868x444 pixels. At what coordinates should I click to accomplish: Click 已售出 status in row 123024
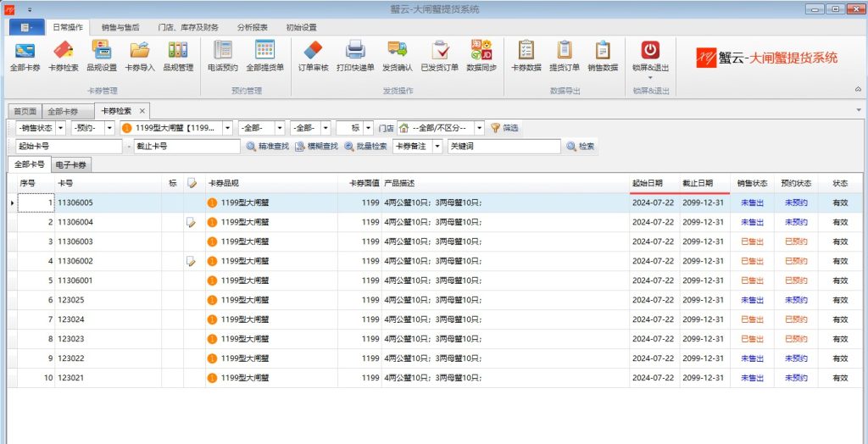click(x=752, y=319)
